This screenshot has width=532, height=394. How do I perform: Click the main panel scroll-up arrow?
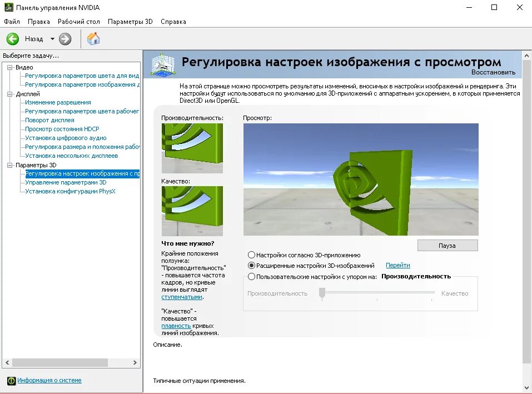point(526,56)
